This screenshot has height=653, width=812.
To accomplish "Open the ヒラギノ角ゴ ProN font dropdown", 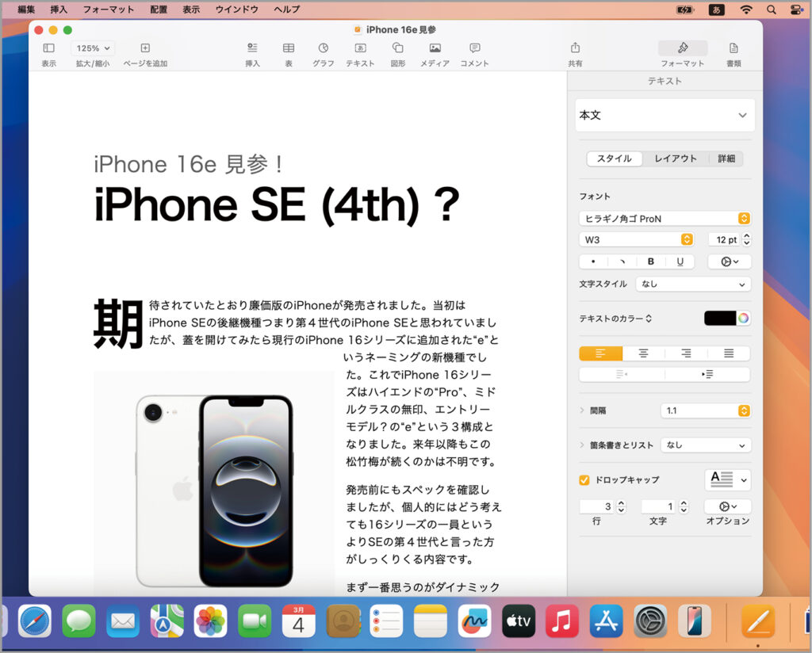I will click(x=665, y=219).
